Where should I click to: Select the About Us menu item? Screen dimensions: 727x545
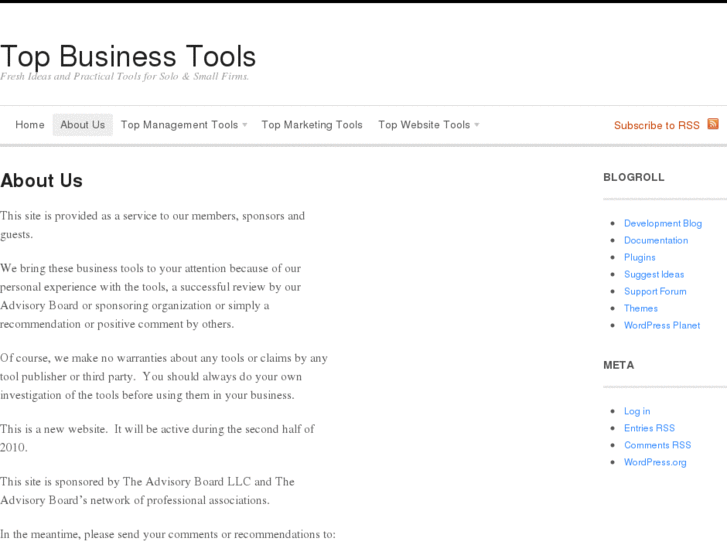83,125
